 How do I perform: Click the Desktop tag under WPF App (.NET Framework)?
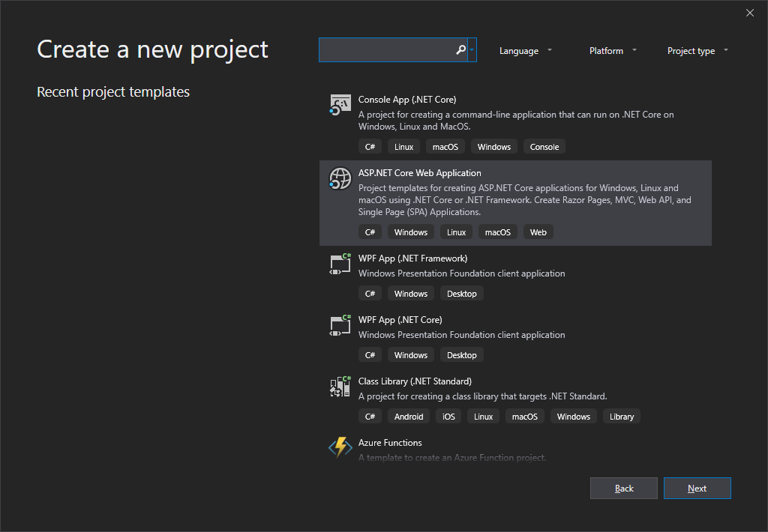461,294
